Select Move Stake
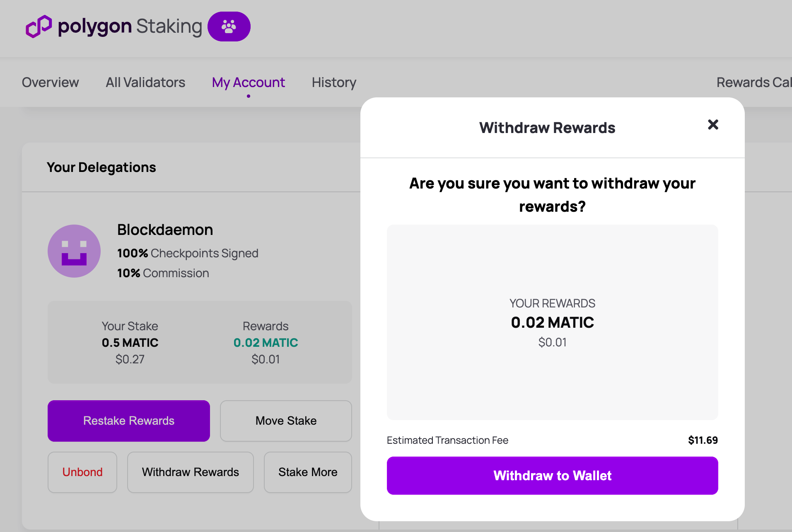 [285, 421]
